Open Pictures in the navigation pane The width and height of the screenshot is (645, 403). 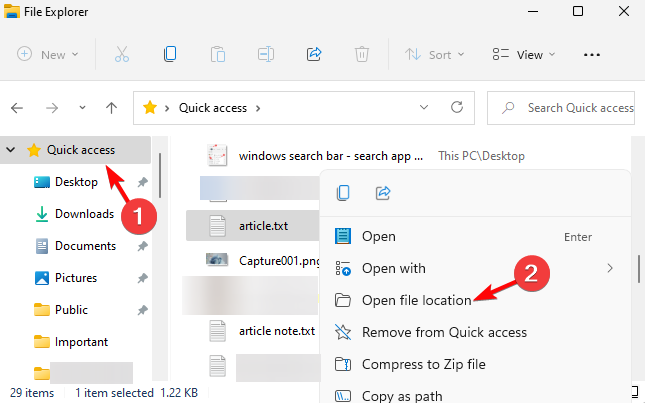76,278
